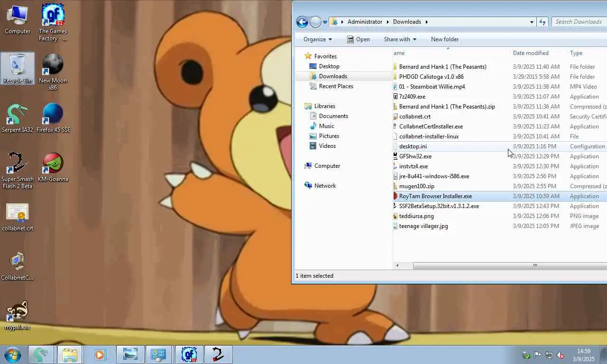607x364 pixels.
Task: Expand the arrow after Downloads in address bar
Action: click(426, 22)
